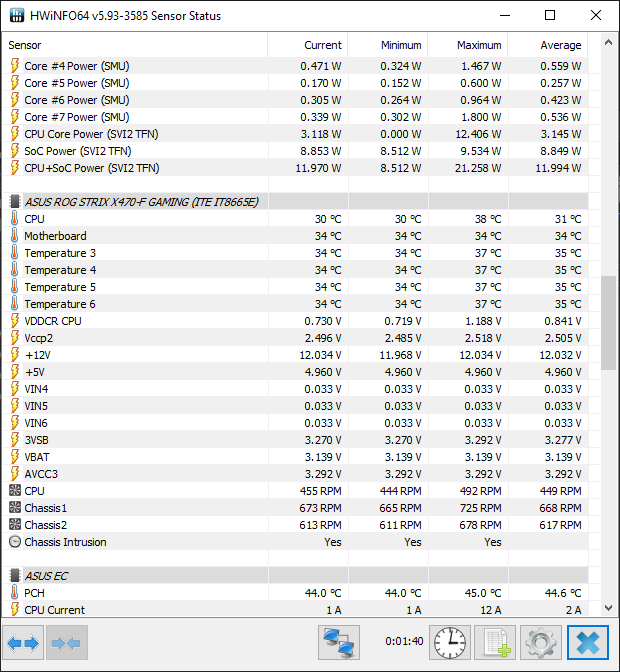Click the 1.188 V maximum of VDDCR CPU

point(483,321)
